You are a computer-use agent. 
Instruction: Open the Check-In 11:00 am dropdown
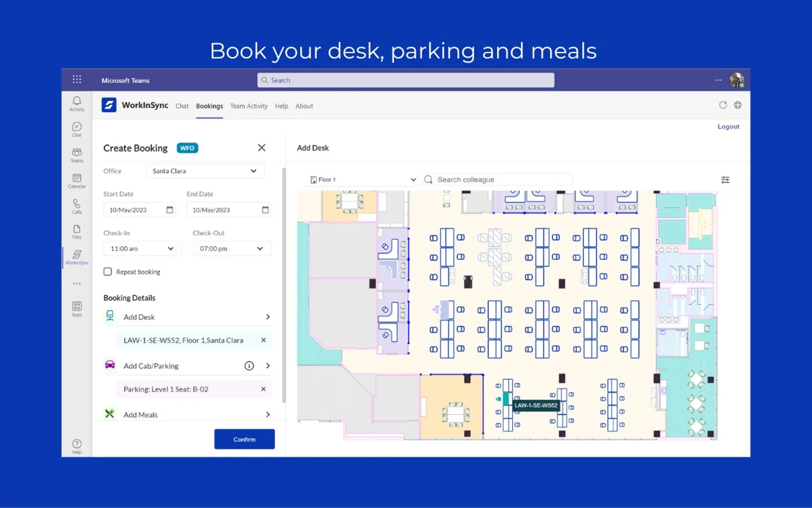coord(142,248)
